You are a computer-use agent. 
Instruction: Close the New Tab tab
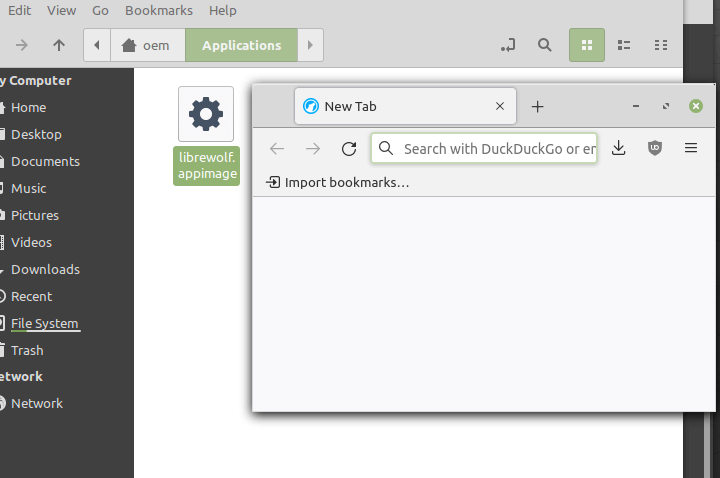(x=500, y=107)
